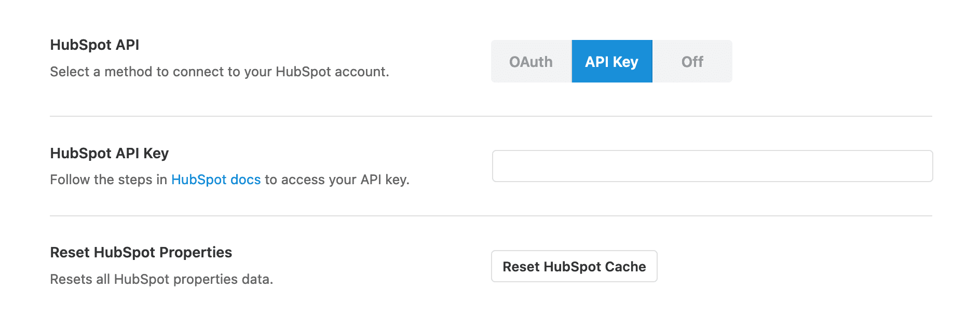Turn the HubSpot API Off
This screenshot has height=330, width=980.
(x=692, y=61)
